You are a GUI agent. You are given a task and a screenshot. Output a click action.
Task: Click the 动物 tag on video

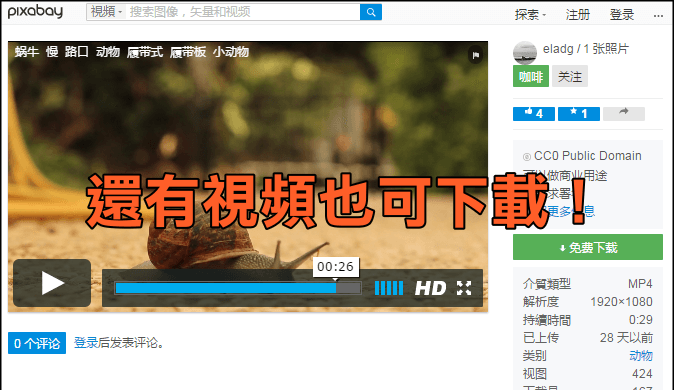[x=108, y=52]
